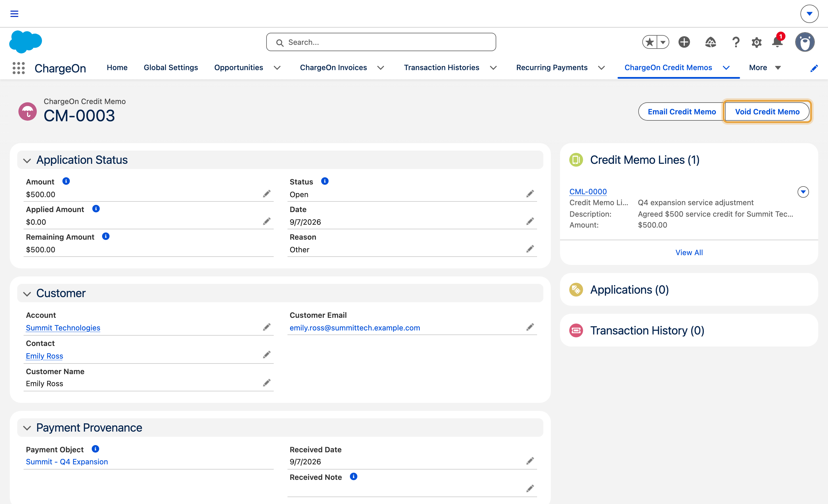This screenshot has width=828, height=504.
Task: View notifications bell
Action: (777, 42)
